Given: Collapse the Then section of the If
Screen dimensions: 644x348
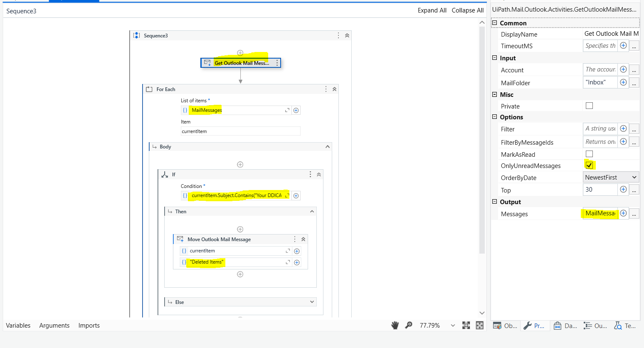Looking at the screenshot, I should [x=312, y=211].
